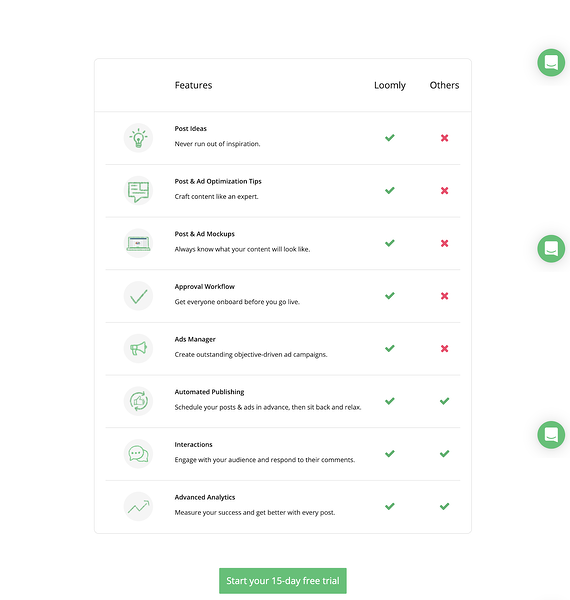
Task: Click the Interactions chat bubbles icon
Action: tap(138, 454)
